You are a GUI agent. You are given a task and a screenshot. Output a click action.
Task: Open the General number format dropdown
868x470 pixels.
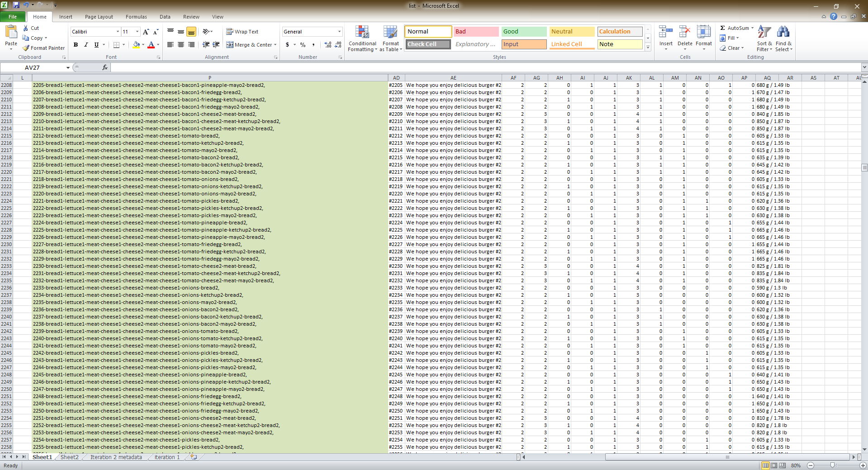[339, 32]
